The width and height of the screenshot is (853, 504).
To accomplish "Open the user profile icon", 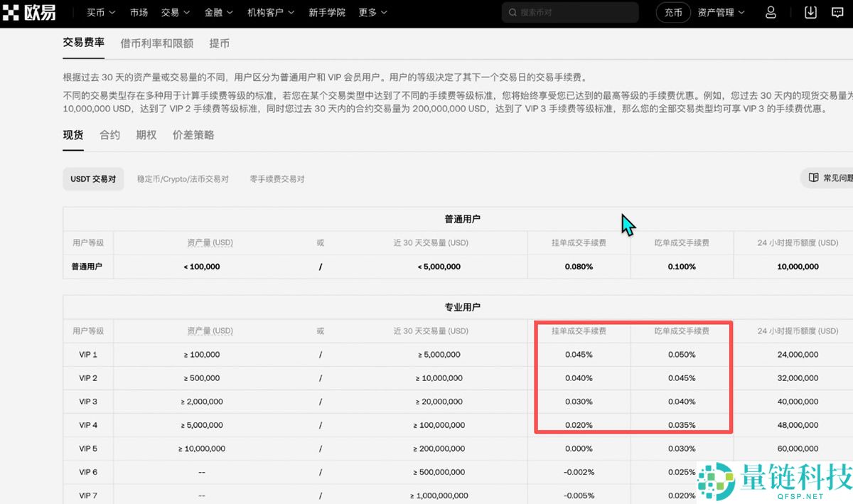I will pos(770,12).
